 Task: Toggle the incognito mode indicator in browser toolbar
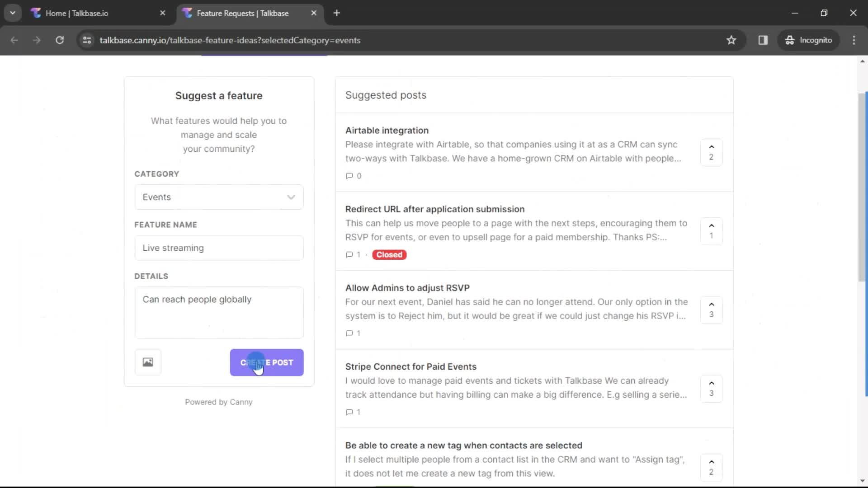[809, 40]
